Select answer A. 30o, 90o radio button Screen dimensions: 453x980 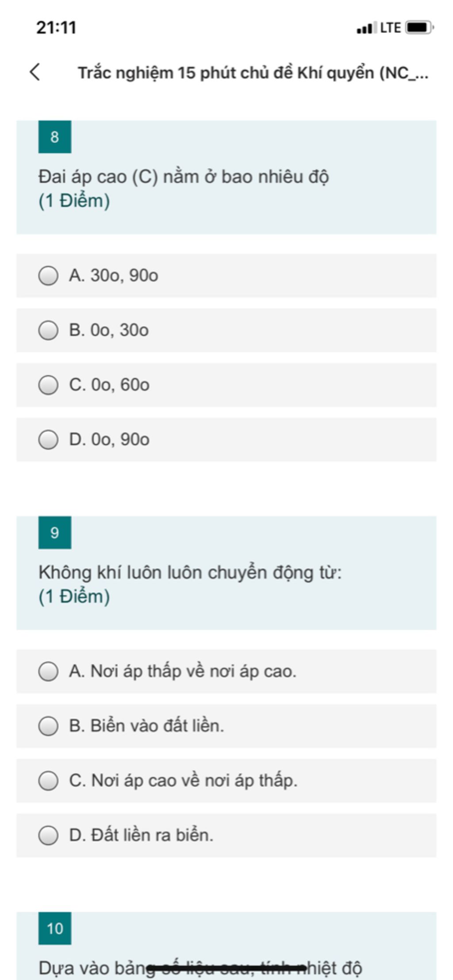(x=48, y=276)
